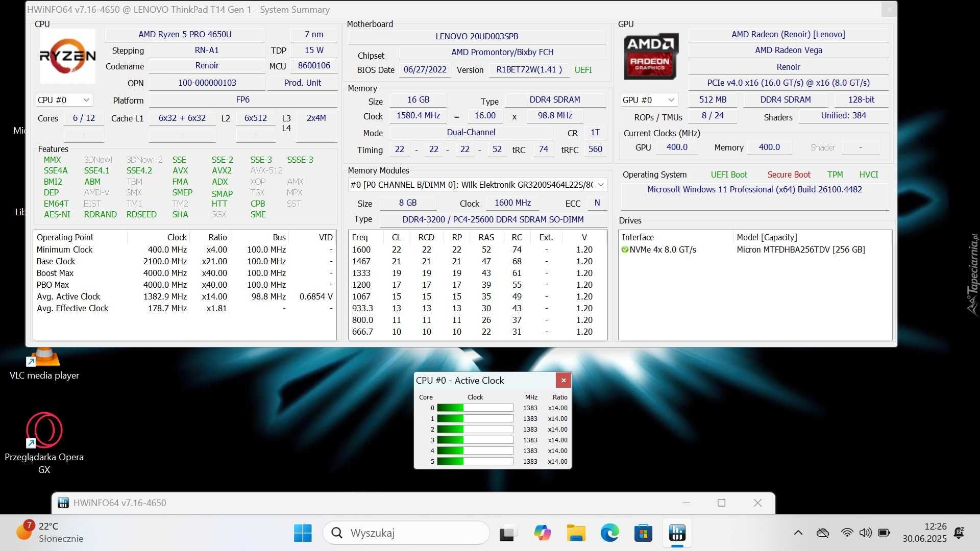980x551 pixels.
Task: Open the CPU #0 selector dropdown
Action: (x=64, y=100)
